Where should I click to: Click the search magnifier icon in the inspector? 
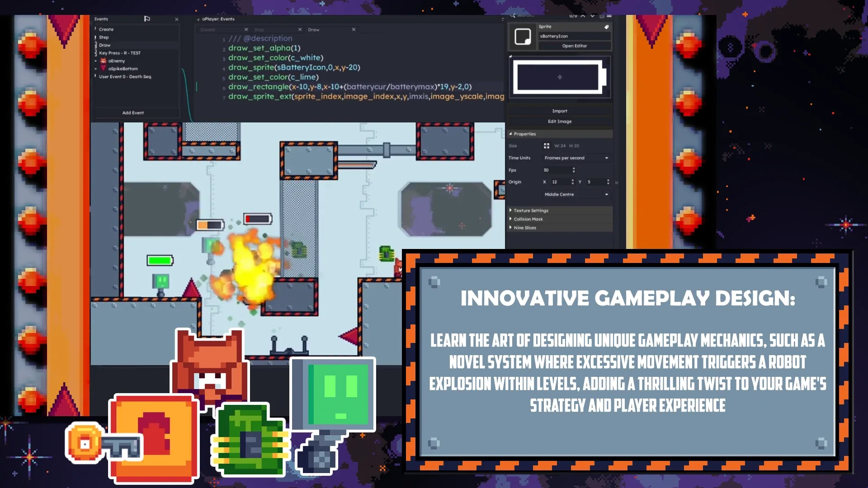tap(513, 16)
